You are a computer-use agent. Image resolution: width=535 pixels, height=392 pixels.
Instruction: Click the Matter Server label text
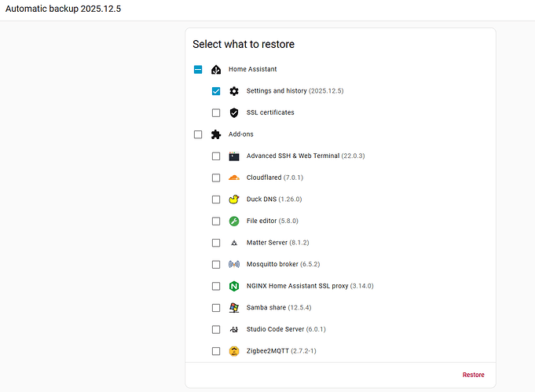click(267, 243)
